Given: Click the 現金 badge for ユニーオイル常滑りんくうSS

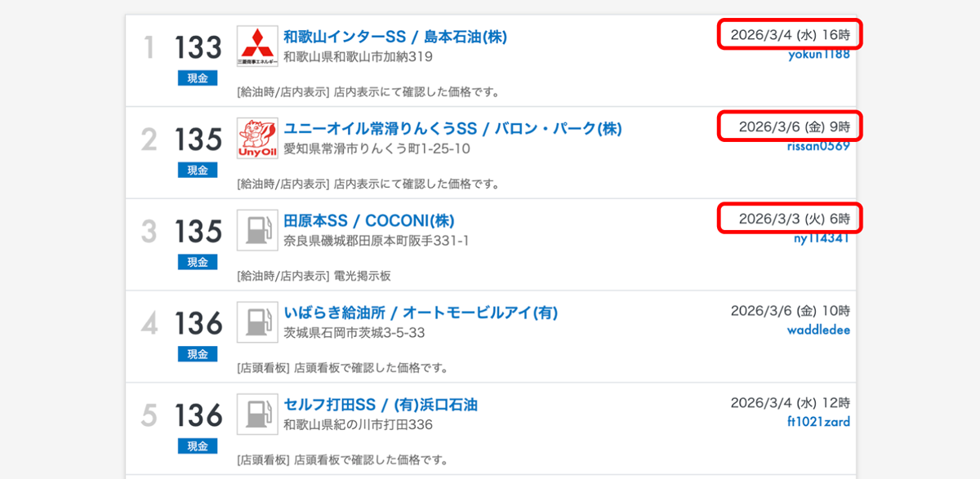Looking at the screenshot, I should pos(198,171).
